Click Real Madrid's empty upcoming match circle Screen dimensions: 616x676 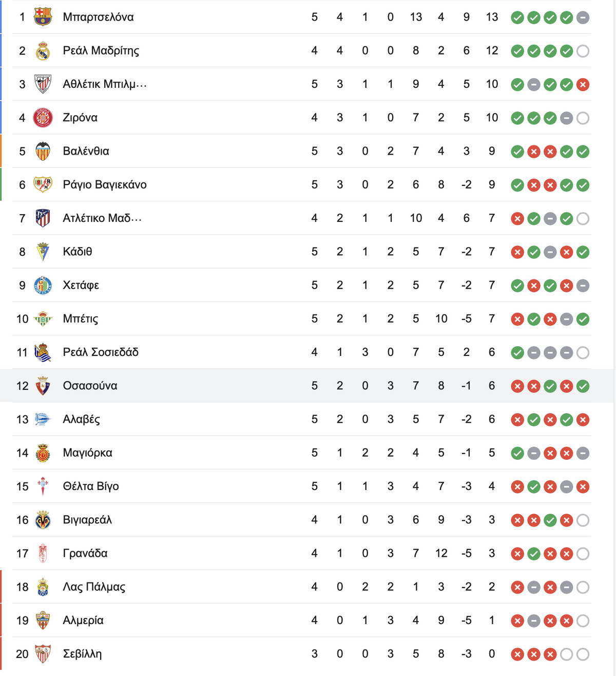click(x=583, y=51)
